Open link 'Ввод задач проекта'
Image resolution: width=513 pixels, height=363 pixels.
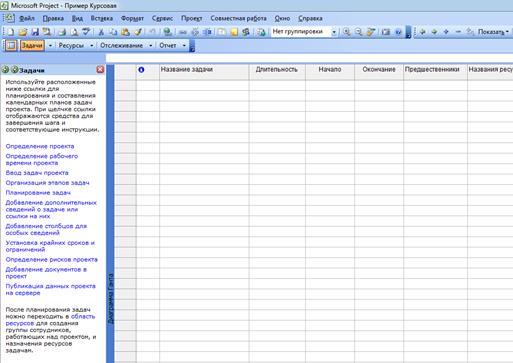(x=37, y=173)
